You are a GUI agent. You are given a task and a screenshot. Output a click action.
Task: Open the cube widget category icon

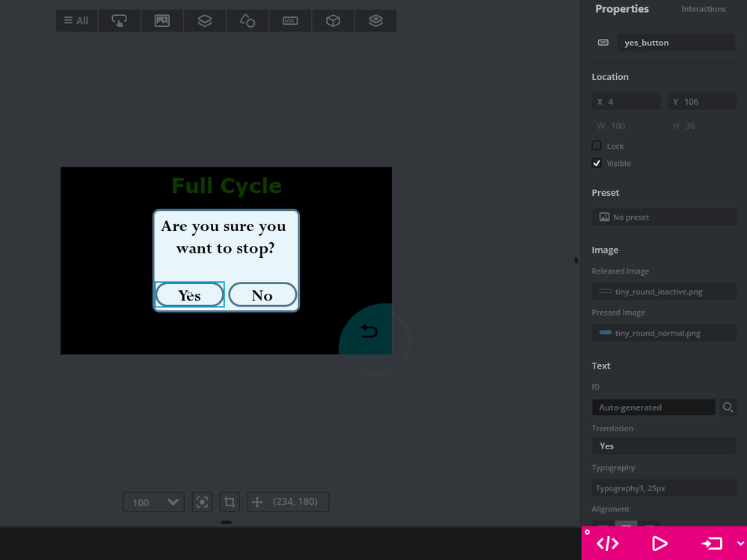(333, 20)
